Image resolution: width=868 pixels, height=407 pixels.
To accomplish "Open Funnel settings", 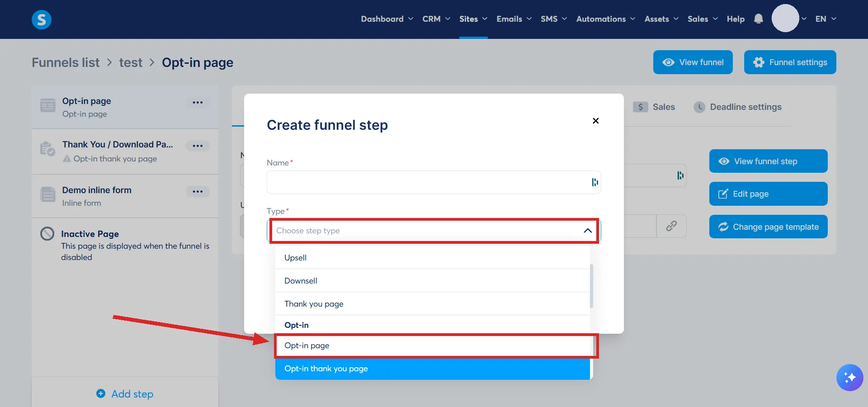I will [x=790, y=62].
